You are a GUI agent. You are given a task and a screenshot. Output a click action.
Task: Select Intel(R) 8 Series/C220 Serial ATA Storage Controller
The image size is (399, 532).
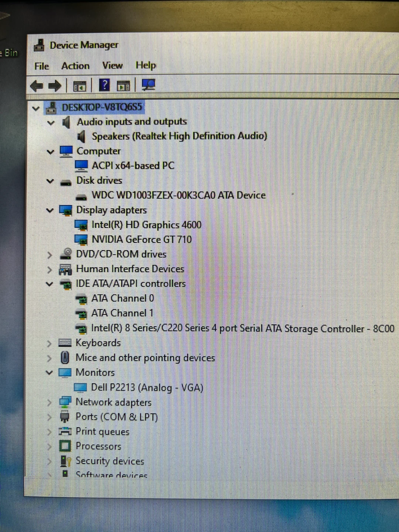point(243,328)
